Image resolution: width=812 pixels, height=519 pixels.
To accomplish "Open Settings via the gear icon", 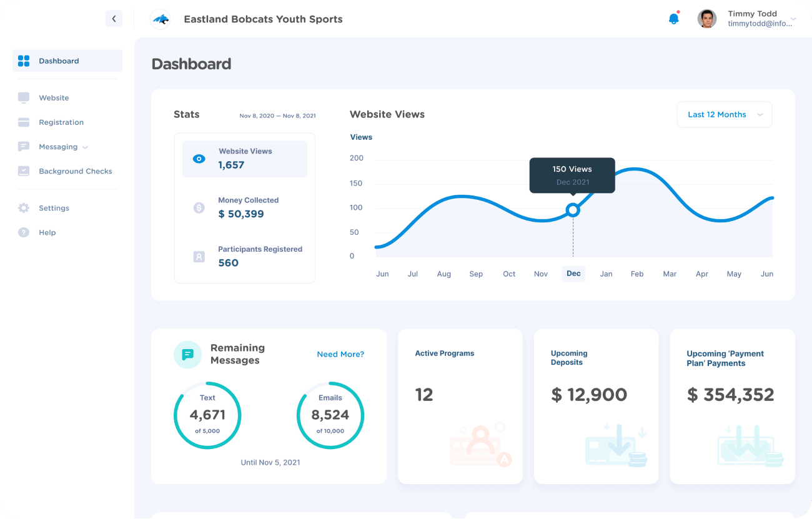I will pos(24,207).
